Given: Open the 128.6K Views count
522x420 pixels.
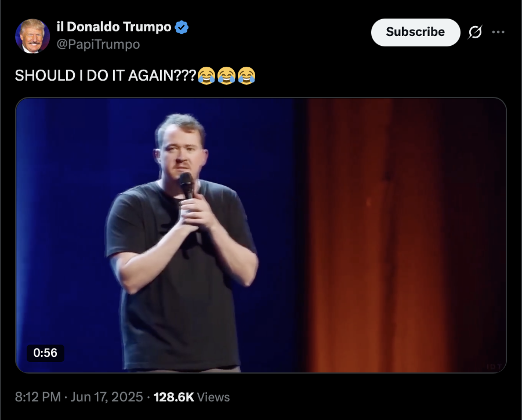Looking at the screenshot, I should point(192,397).
